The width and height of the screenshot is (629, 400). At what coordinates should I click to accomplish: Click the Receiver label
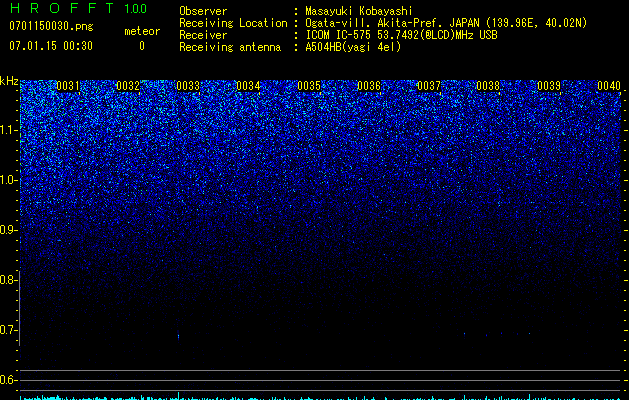coord(203,35)
